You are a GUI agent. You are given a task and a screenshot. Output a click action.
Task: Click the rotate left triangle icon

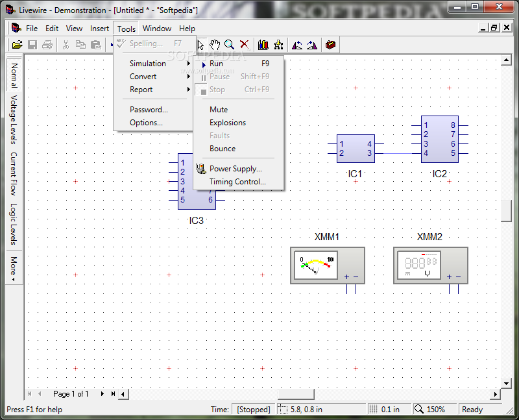[297, 45]
